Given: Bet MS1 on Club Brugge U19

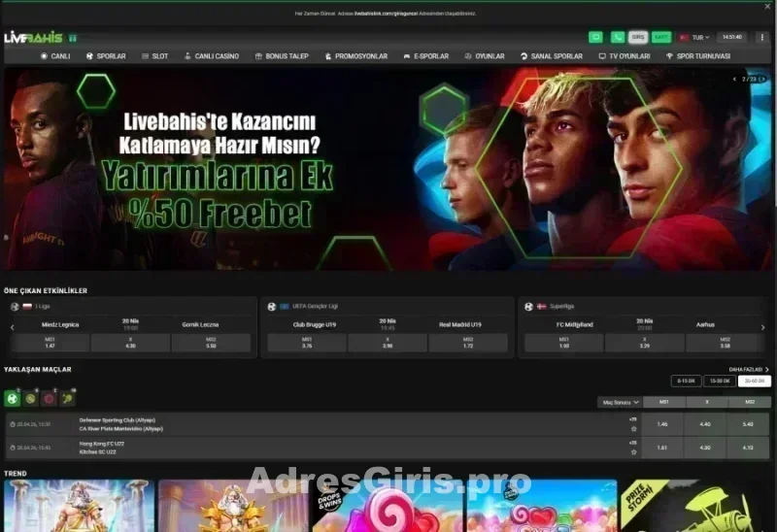Looking at the screenshot, I should click(307, 343).
